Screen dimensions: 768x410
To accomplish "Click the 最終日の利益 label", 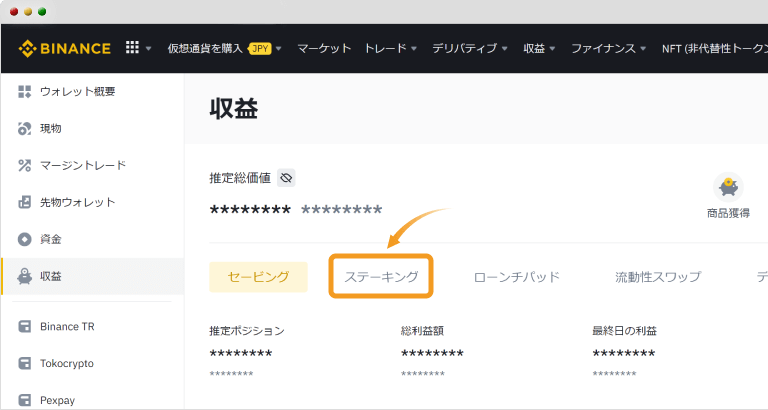I will [624, 331].
